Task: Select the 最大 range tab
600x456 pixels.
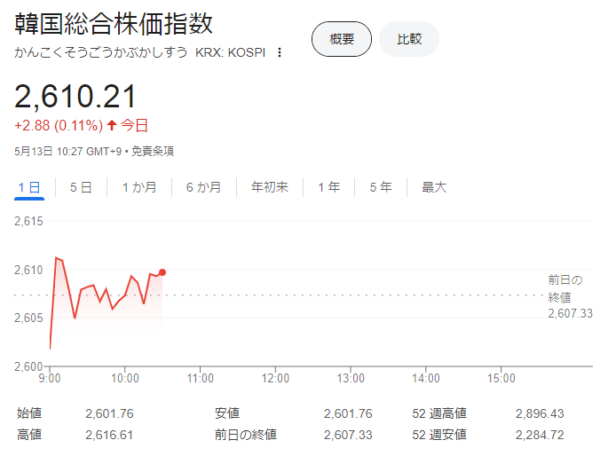Action: click(434, 187)
